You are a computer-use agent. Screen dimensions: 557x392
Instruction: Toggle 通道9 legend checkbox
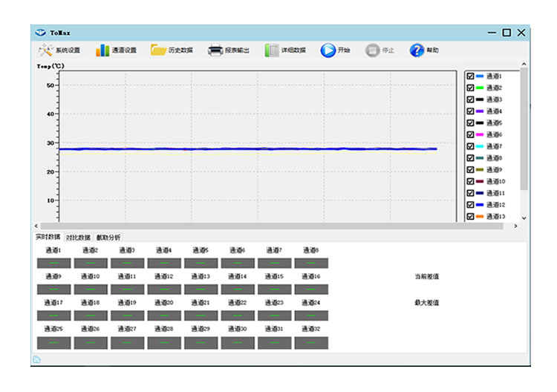470,170
